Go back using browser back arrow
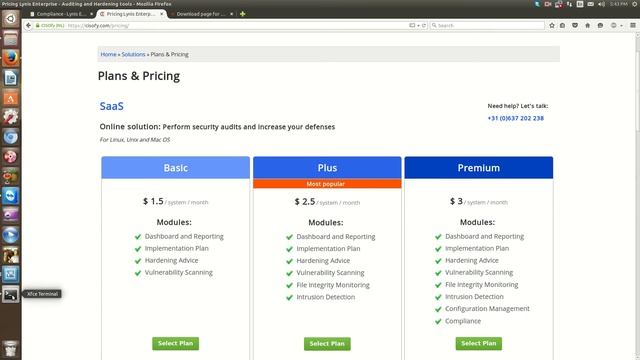Image resolution: width=640 pixels, height=360 pixels. [x=28, y=25]
